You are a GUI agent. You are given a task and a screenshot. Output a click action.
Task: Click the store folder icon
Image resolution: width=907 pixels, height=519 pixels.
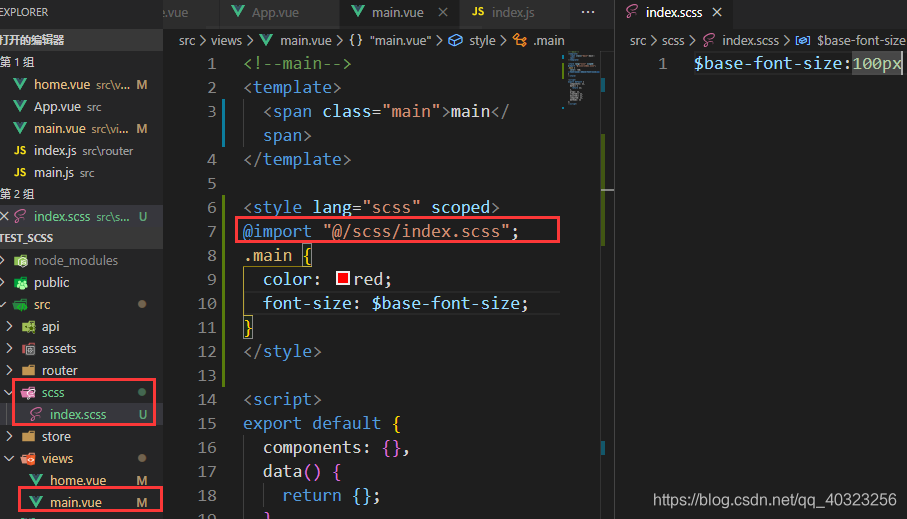pyautogui.click(x=28, y=436)
